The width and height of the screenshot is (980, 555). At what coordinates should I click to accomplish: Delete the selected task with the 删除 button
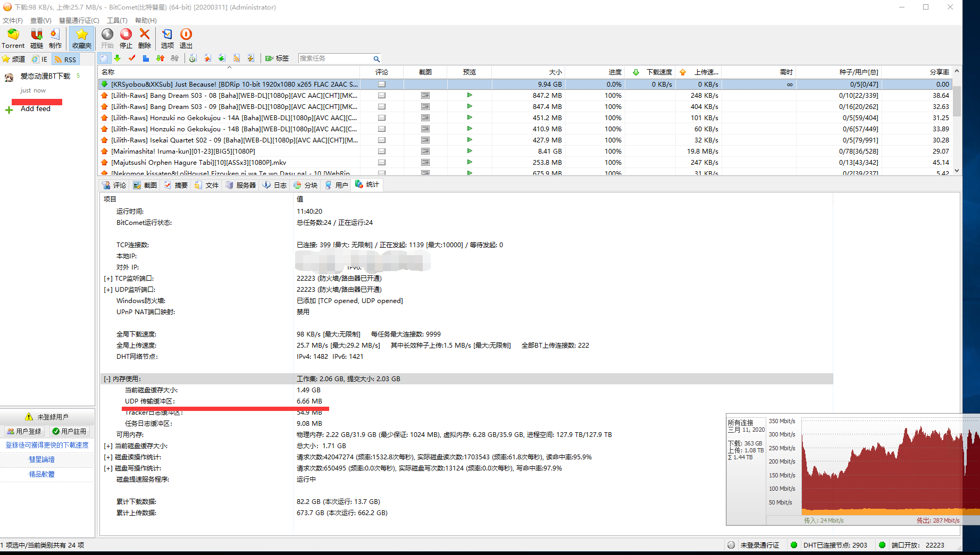click(x=145, y=38)
